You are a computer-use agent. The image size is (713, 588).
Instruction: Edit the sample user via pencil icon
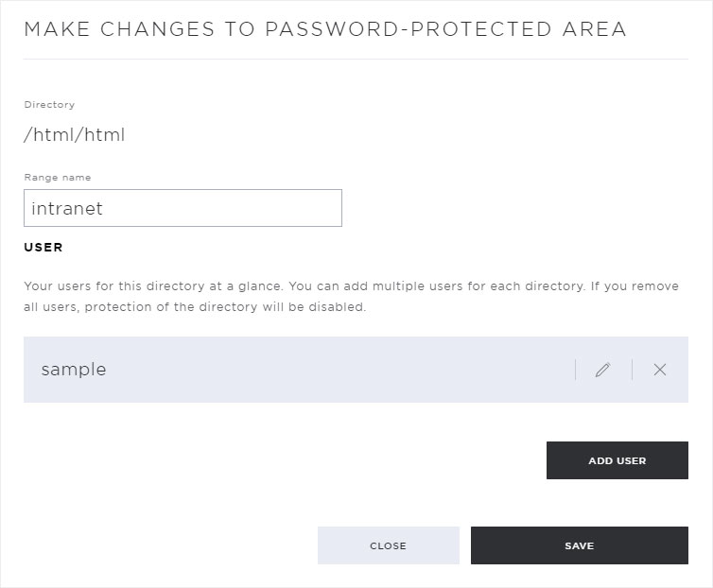tap(602, 370)
